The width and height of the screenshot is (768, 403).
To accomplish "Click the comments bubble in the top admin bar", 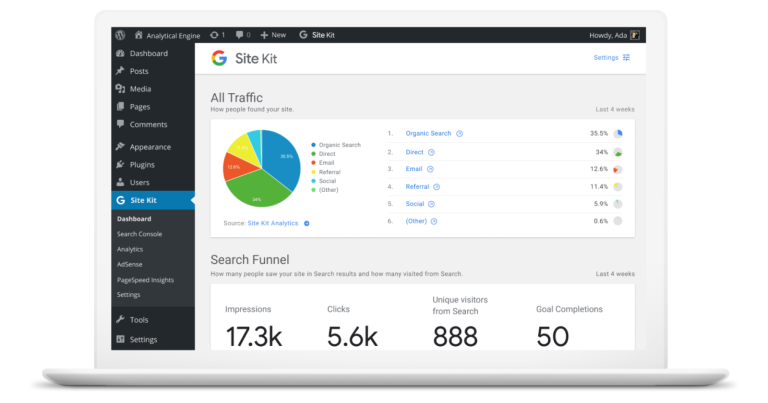I will pos(240,35).
